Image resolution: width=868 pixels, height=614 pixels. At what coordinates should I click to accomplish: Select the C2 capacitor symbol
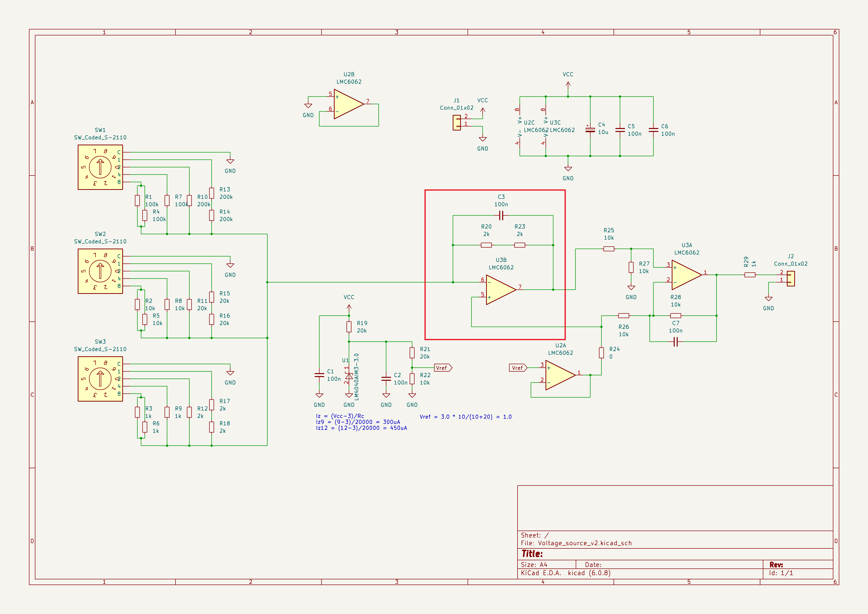pyautogui.click(x=386, y=379)
